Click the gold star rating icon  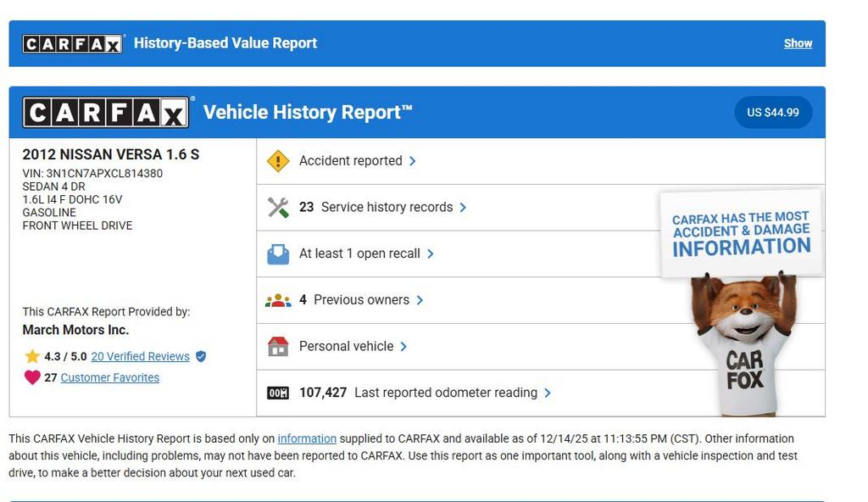click(32, 356)
